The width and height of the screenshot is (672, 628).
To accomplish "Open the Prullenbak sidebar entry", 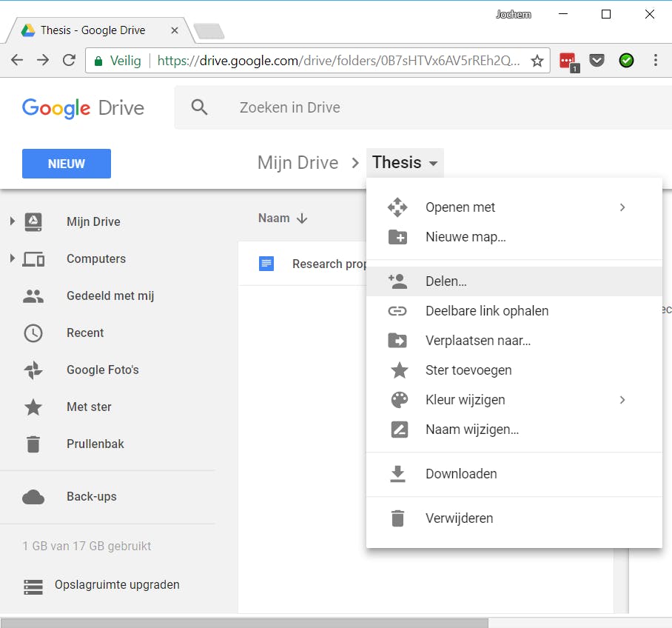I will pos(95,444).
